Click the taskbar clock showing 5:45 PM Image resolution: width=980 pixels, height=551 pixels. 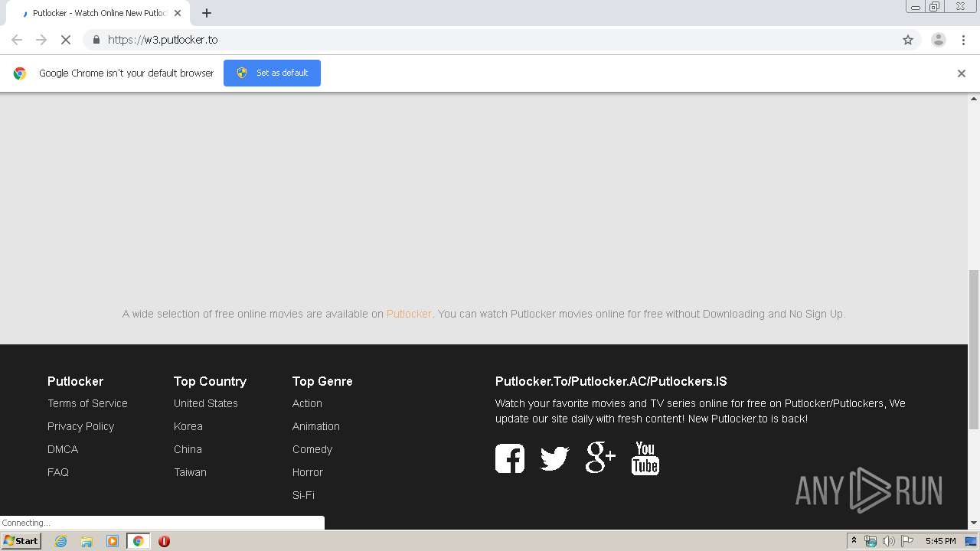[x=940, y=541]
